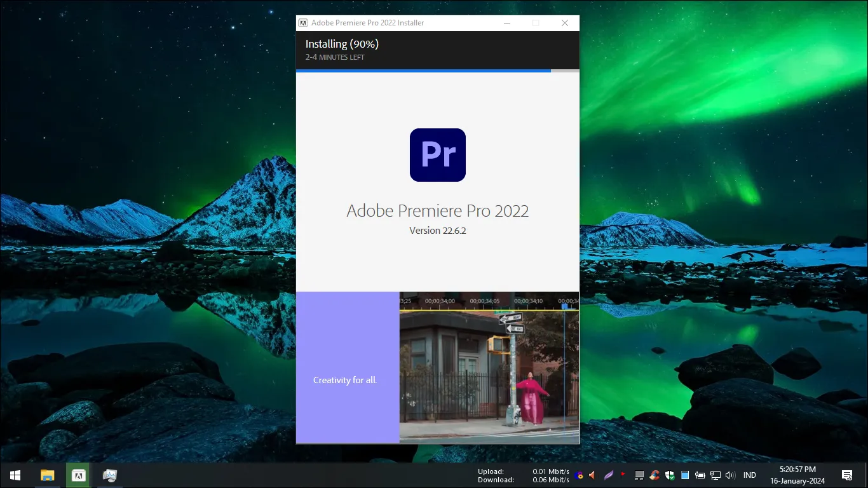Select the Adobe installer icon on the taskbar
Viewport: 868px width, 488px height.
pyautogui.click(x=78, y=475)
